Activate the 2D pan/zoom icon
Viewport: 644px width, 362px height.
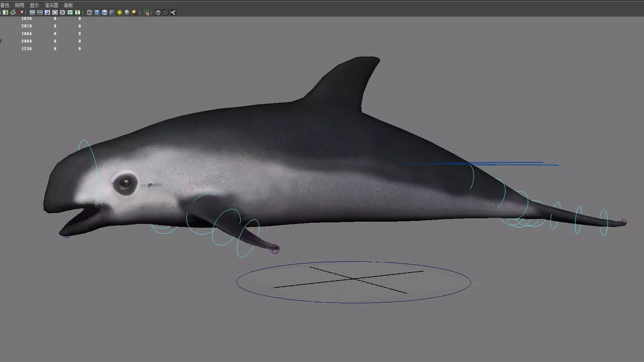[20, 12]
